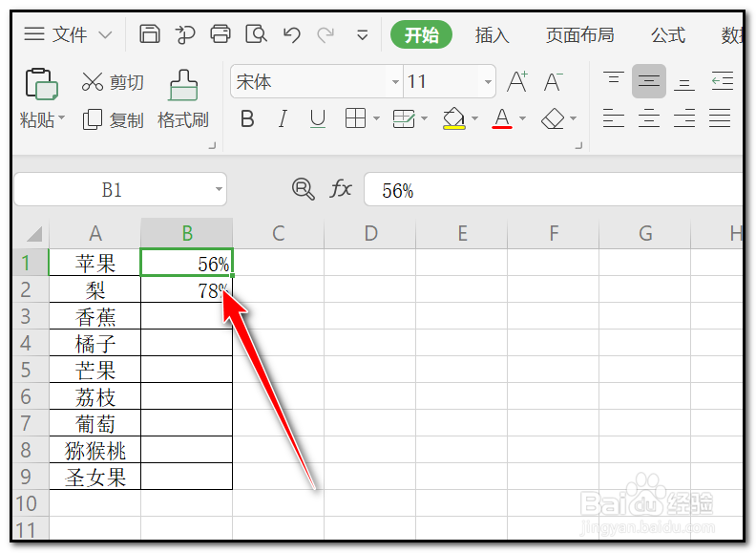Apply yellow fill color bucket
756x553 pixels.
click(454, 118)
